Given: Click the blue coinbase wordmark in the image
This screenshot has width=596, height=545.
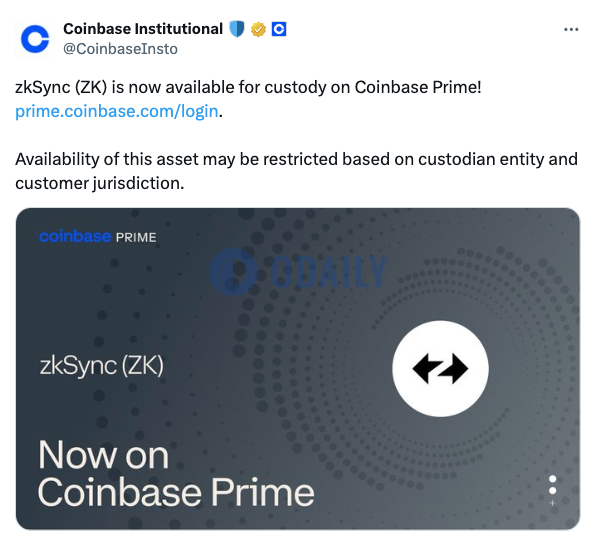Looking at the screenshot, I should [x=75, y=236].
